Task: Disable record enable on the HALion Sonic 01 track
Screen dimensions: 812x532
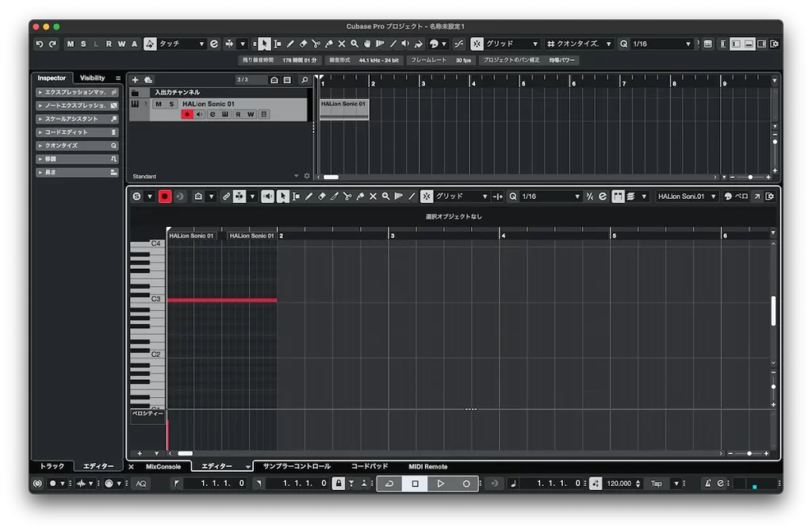Action: coord(187,114)
